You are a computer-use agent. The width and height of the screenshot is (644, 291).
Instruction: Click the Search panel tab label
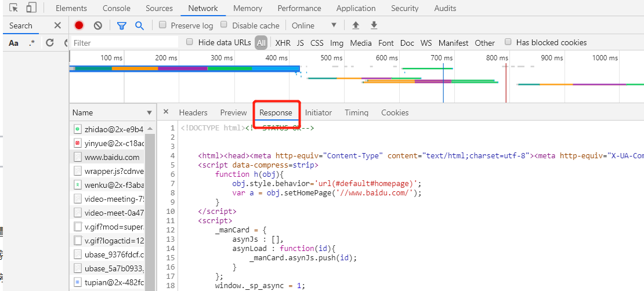coord(20,26)
